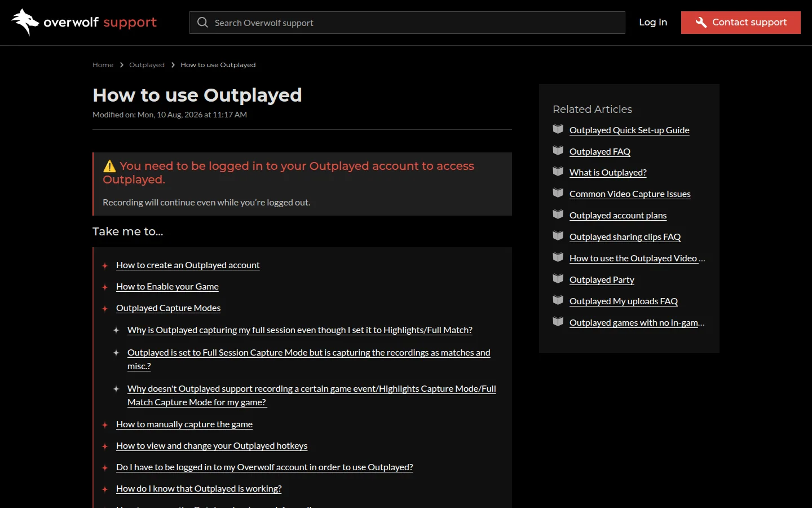Open the What is Outplayed? article
Image resolution: width=812 pixels, height=508 pixels.
click(608, 173)
